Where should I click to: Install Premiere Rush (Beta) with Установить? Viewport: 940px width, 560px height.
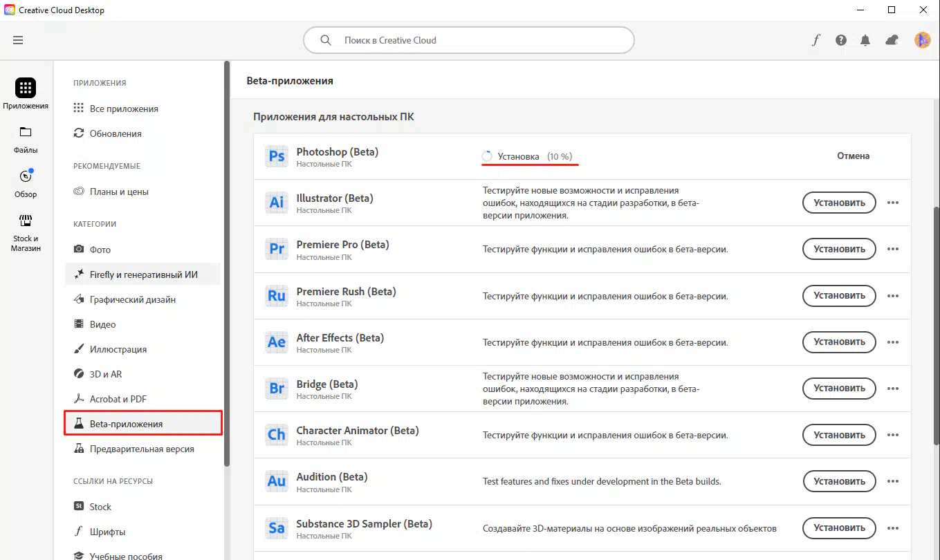[839, 295]
